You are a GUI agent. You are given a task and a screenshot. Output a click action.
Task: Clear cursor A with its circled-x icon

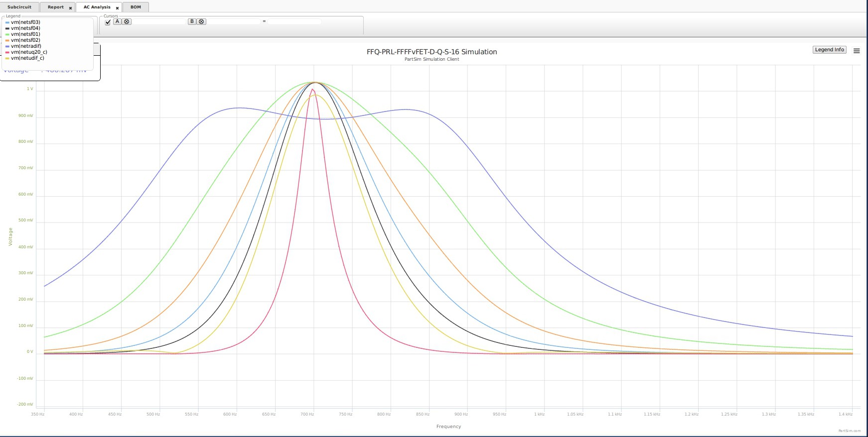pyautogui.click(x=127, y=21)
